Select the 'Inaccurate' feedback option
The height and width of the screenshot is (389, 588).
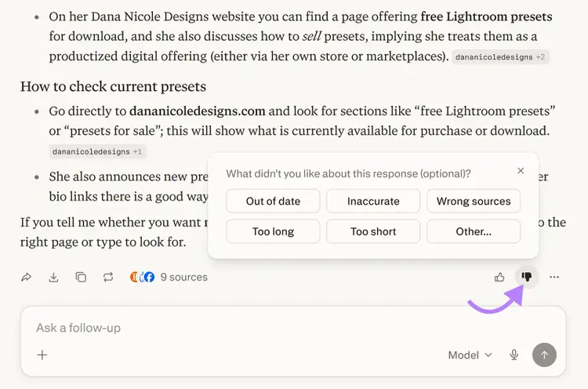click(x=373, y=201)
